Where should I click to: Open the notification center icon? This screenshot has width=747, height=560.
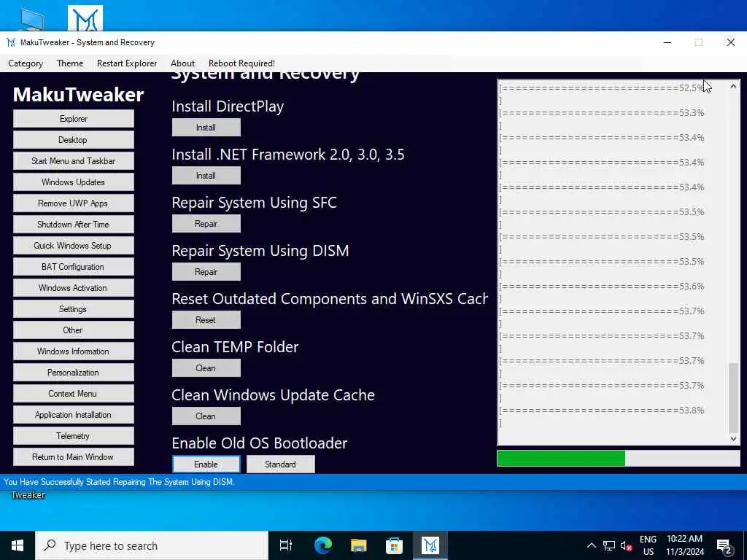click(x=724, y=545)
